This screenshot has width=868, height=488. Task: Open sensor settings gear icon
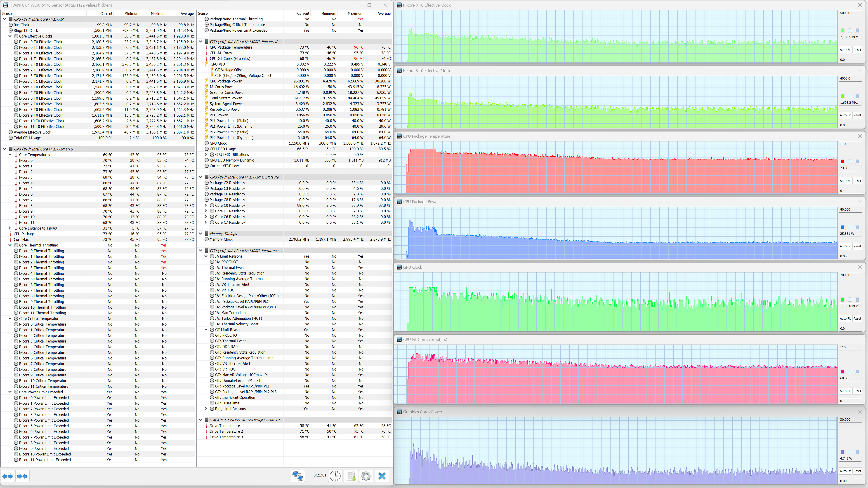click(x=366, y=476)
